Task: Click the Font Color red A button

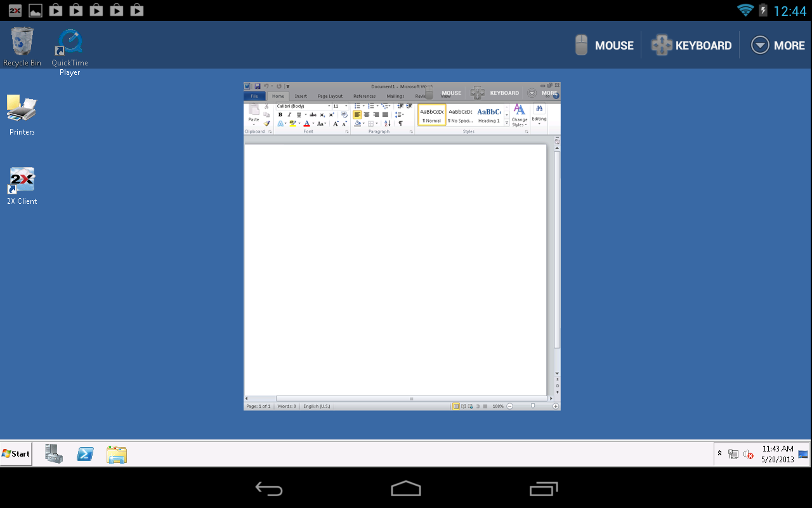Action: (x=306, y=124)
